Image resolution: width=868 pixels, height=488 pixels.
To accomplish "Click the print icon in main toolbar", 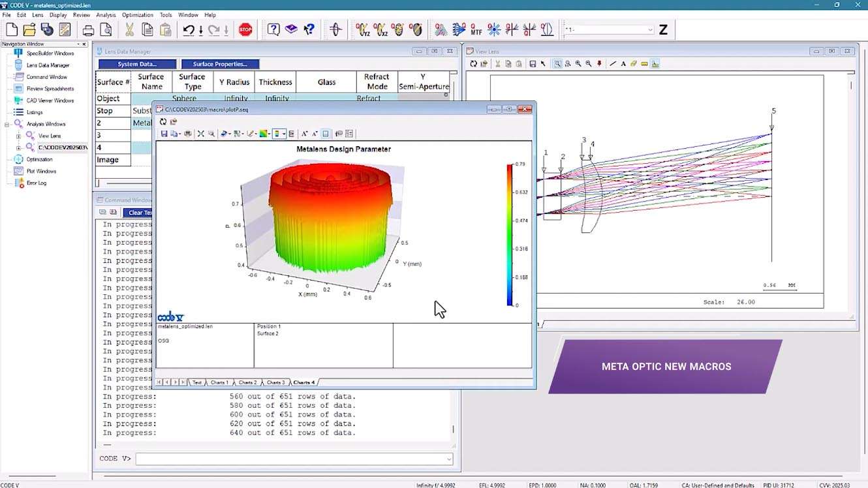I will 88,29.
